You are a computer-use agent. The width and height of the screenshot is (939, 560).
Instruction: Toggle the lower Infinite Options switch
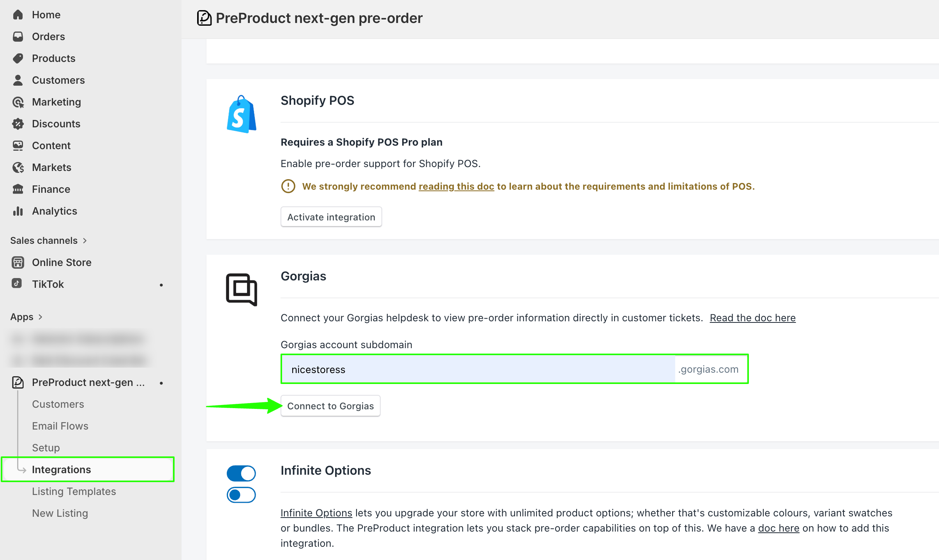click(x=241, y=495)
